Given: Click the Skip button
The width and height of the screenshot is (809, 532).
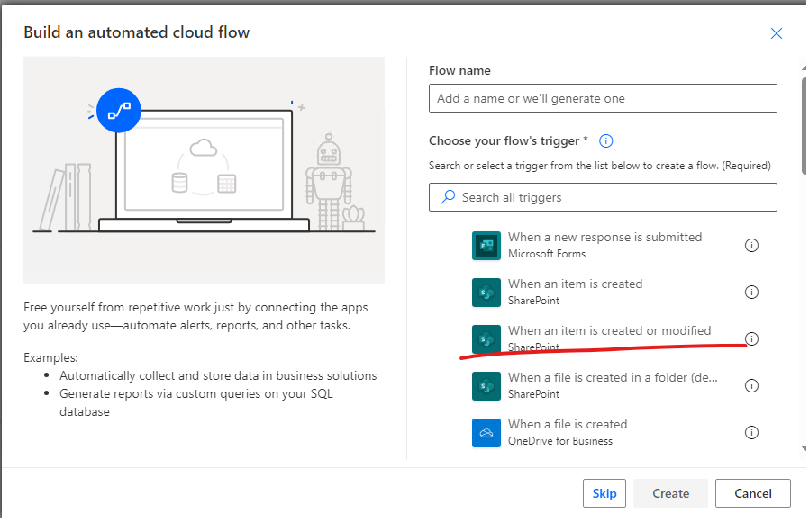Looking at the screenshot, I should tap(604, 493).
